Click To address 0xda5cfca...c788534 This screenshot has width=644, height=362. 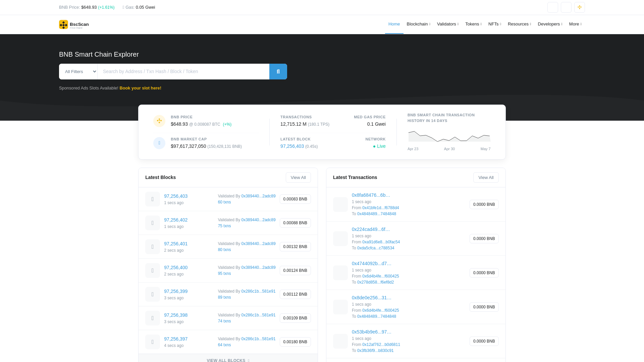click(x=376, y=248)
